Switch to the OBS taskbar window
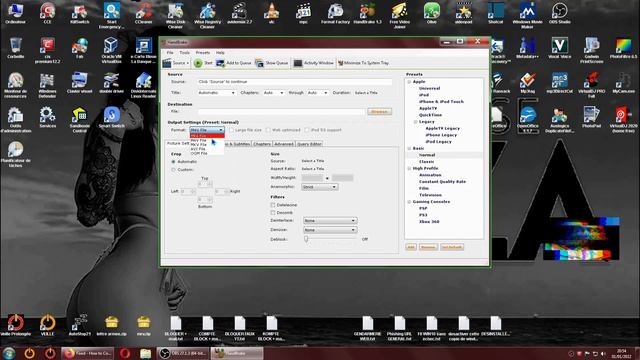This screenshot has height=360, width=640. 183,353
